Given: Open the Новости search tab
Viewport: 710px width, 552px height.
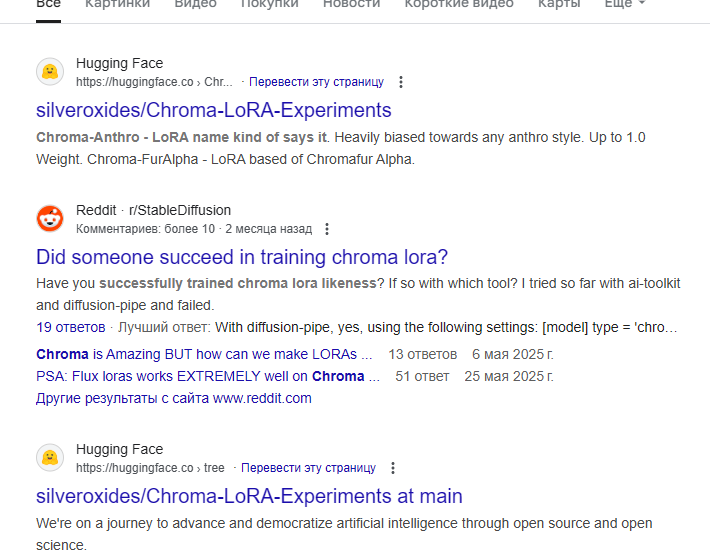Looking at the screenshot, I should (x=351, y=4).
